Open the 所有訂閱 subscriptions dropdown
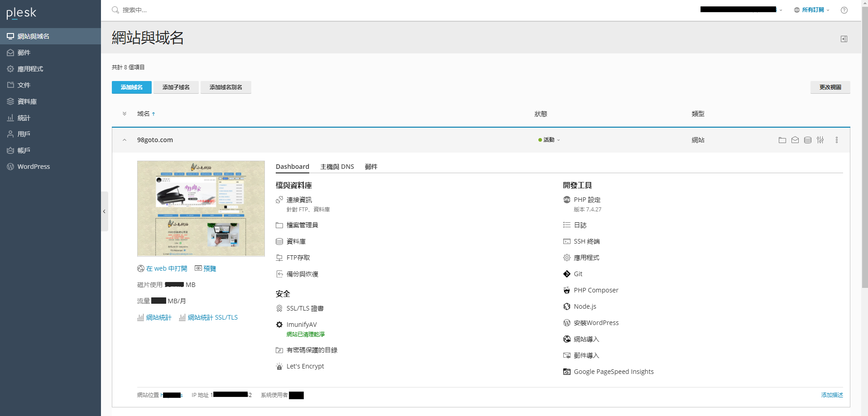Viewport: 868px width, 416px height. (813, 10)
